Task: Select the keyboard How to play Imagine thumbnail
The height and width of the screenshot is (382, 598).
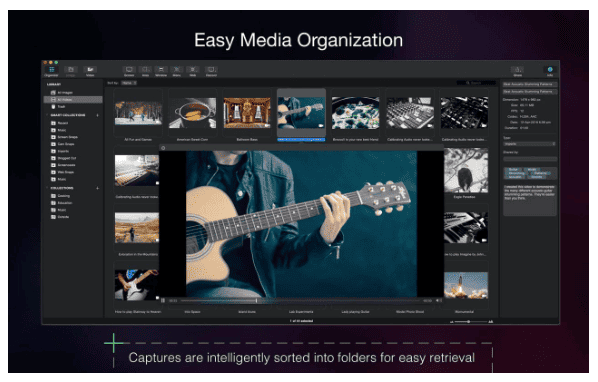Action: pos(466,228)
